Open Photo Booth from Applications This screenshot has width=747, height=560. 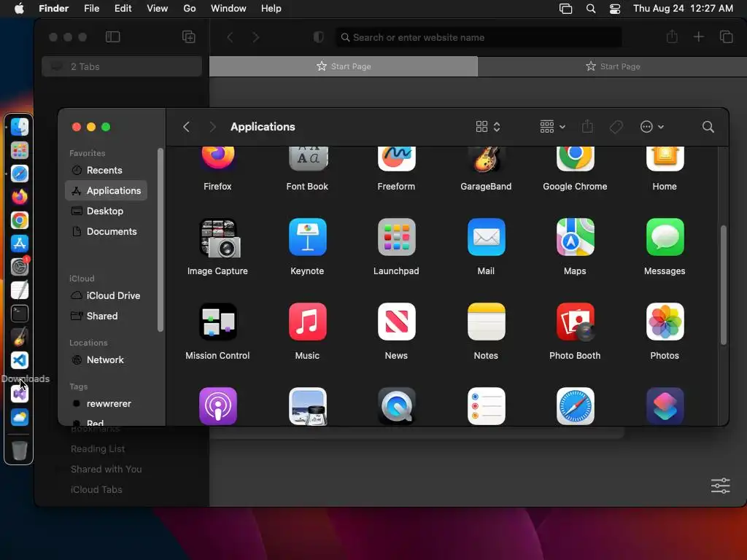click(x=575, y=322)
